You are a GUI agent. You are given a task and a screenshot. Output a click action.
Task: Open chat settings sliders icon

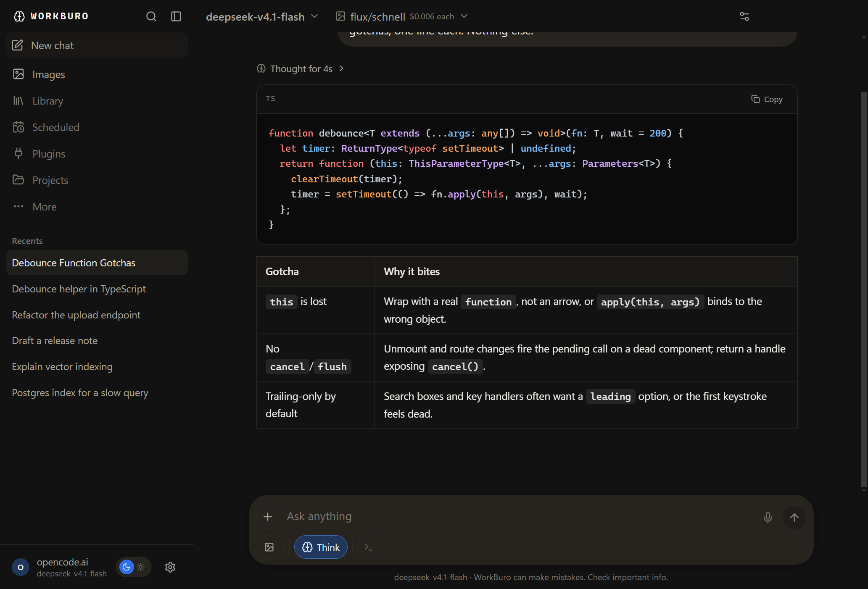click(744, 16)
